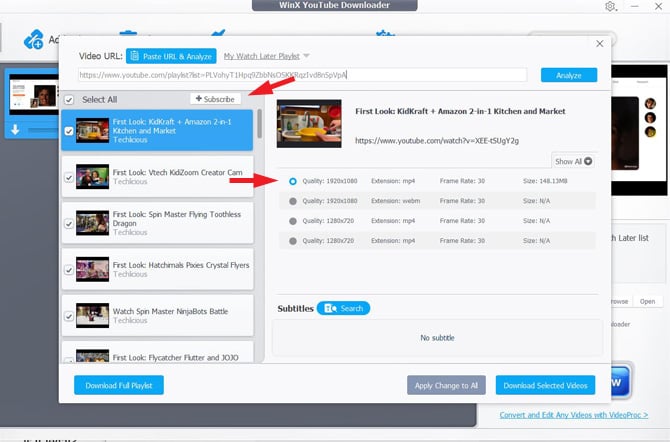Toggle Watch Spin Master NinjaBots Battle checkbox
670x442 pixels.
click(x=69, y=316)
